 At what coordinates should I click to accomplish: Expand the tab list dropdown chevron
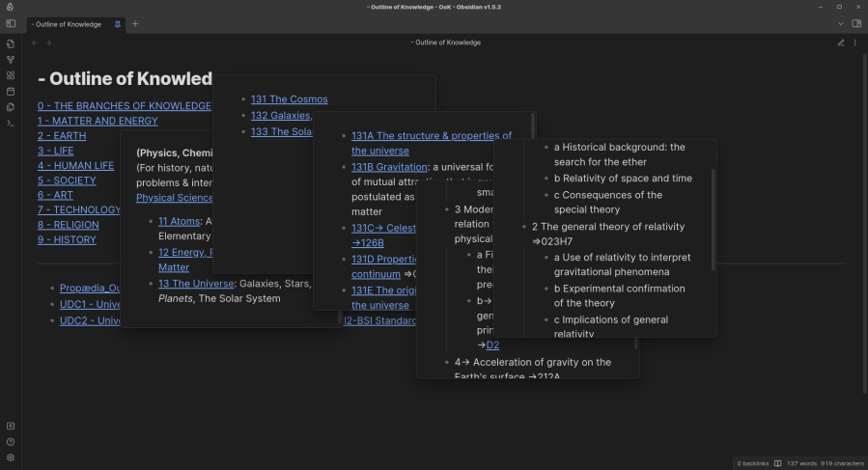click(x=841, y=23)
